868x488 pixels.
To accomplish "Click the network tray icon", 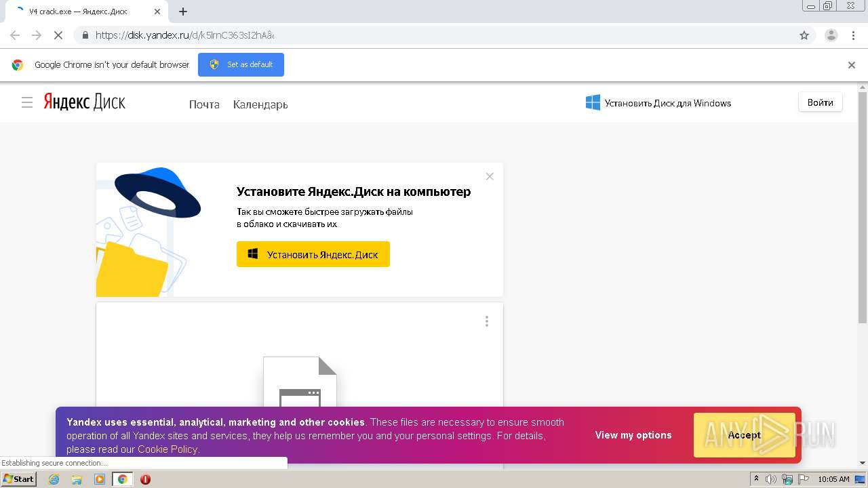I will (x=787, y=479).
